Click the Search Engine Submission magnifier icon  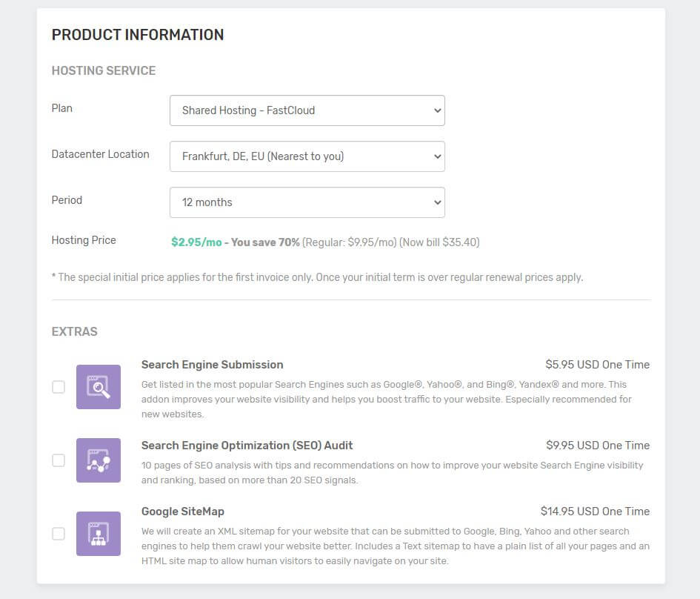pyautogui.click(x=98, y=387)
